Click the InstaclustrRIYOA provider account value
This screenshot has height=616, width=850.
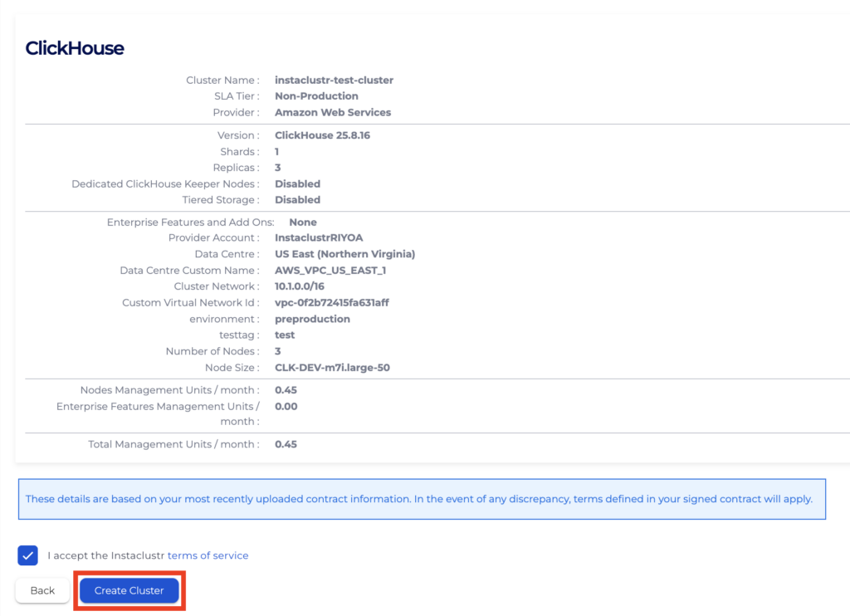[319, 238]
